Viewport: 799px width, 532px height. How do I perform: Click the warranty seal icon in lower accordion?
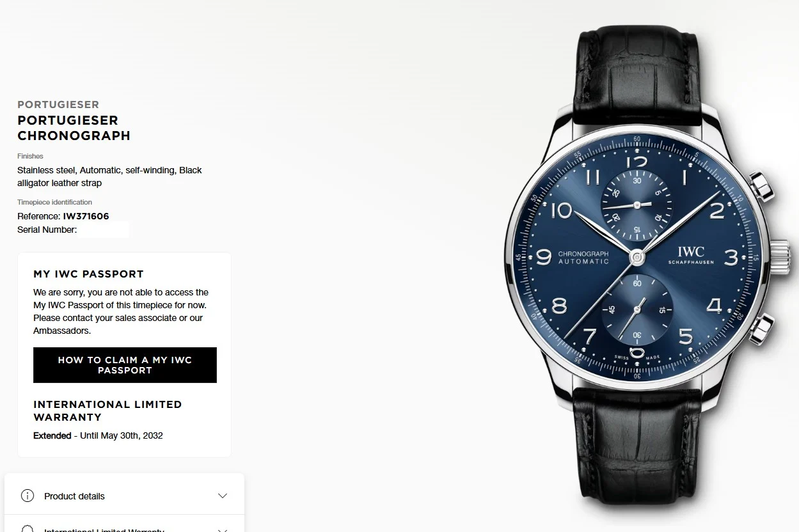pyautogui.click(x=28, y=529)
